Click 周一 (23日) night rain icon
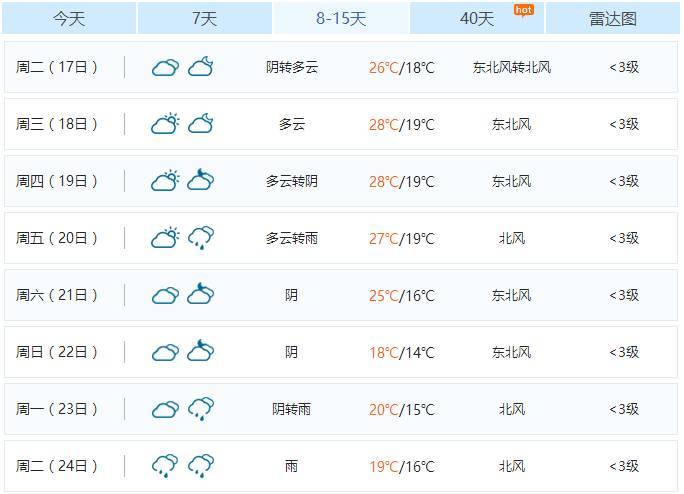 point(201,409)
